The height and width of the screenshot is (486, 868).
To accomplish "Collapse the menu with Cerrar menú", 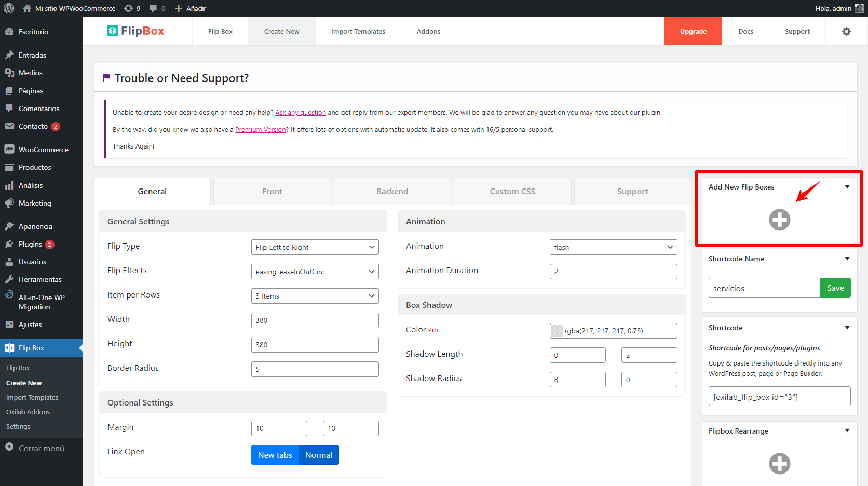I will tap(42, 448).
